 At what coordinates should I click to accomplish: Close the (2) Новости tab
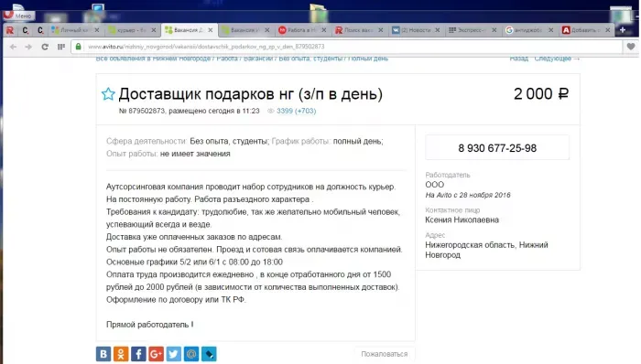pos(438,30)
